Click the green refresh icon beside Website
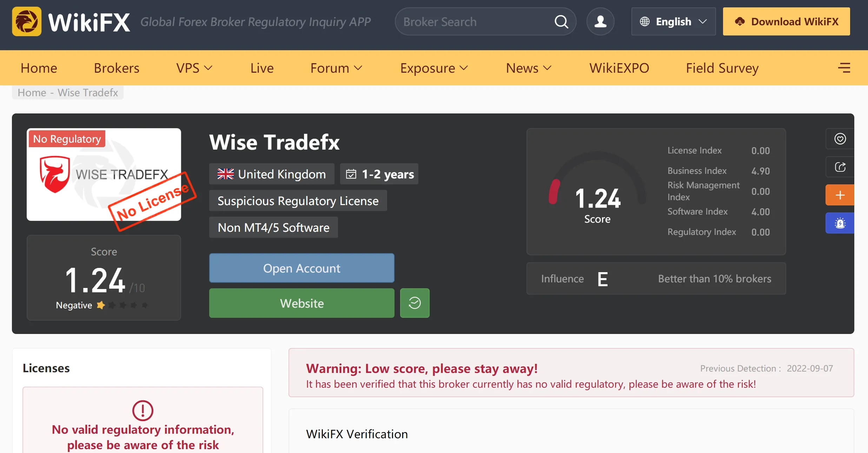The height and width of the screenshot is (453, 868). (x=415, y=303)
